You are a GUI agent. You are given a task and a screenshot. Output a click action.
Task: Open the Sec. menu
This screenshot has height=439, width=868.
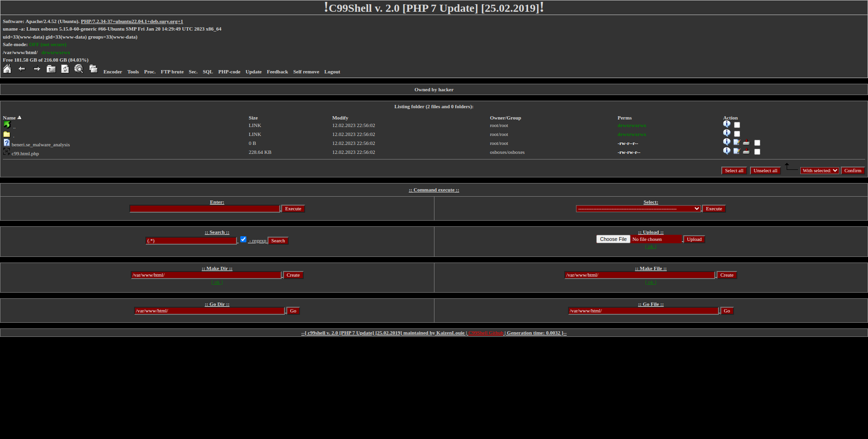tap(193, 72)
